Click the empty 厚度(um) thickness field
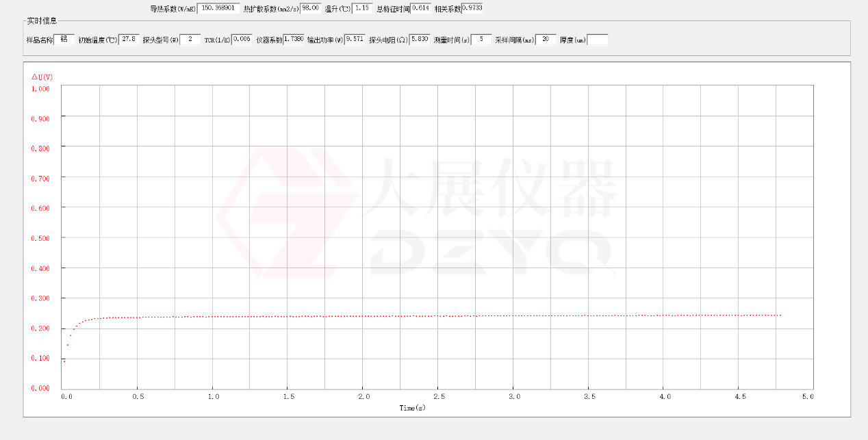868x440 pixels. [597, 39]
